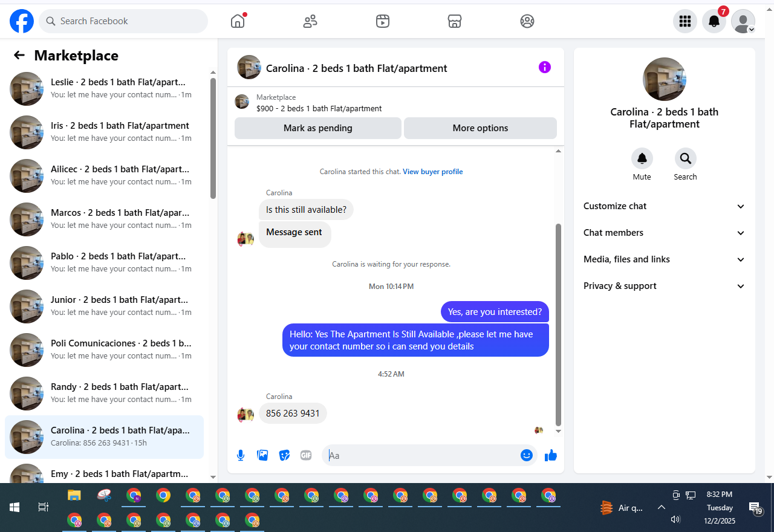
Task: Open Randy's conversation in the list
Action: 104,394
